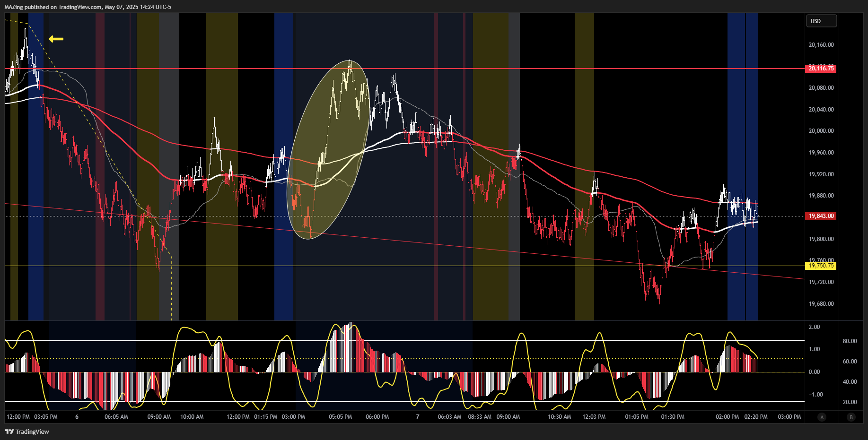Click the 10:30 AM time label
This screenshot has width=868, height=440.
click(560, 417)
